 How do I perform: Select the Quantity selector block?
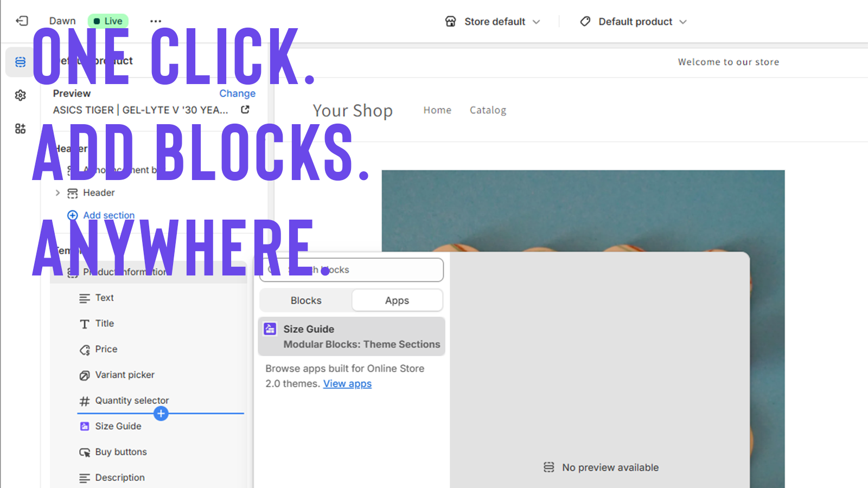132,400
